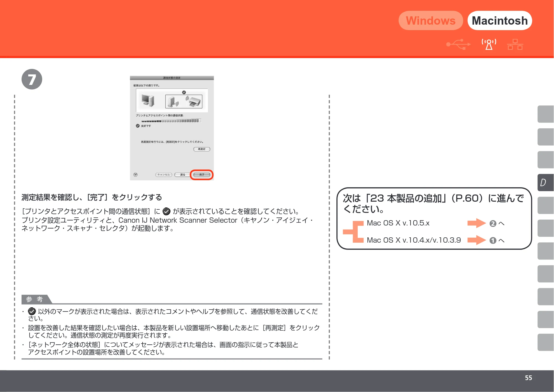Viewport: 554px width, 392px height.
Task: Click the 完了 button in the dialog
Action: pos(202,175)
